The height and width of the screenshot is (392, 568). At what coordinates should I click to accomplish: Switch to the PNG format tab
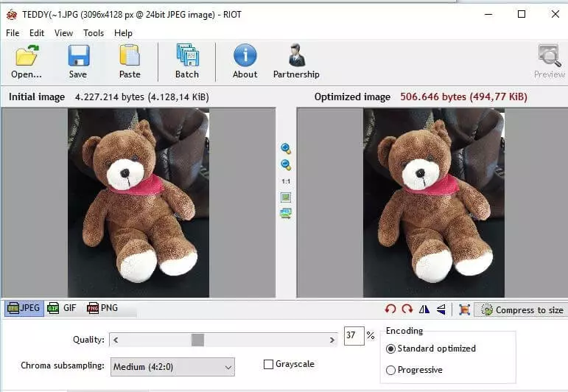click(x=102, y=308)
